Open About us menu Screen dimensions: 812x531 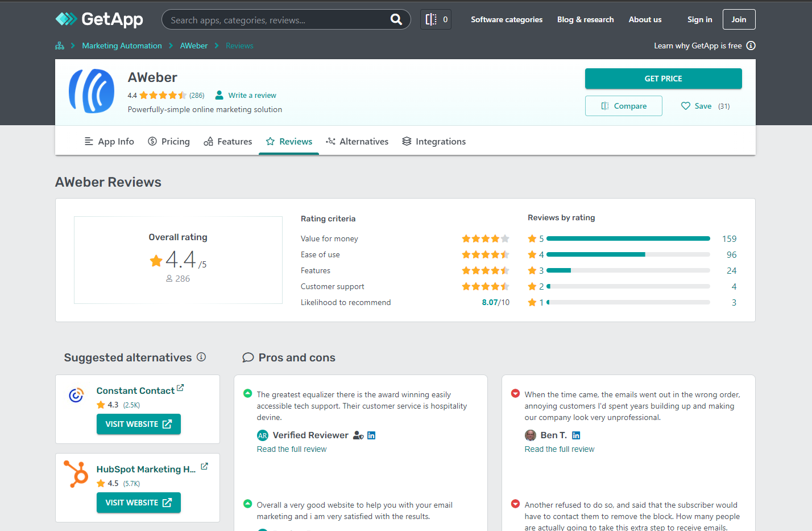[x=645, y=19]
